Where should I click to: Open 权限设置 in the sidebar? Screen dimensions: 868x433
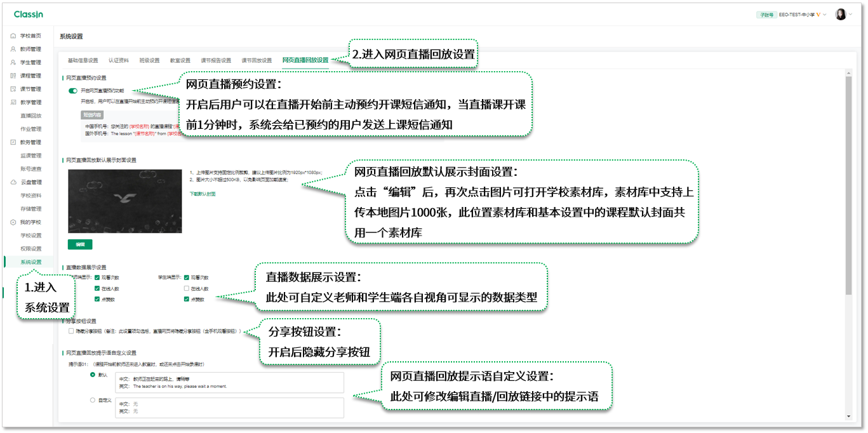click(x=30, y=249)
